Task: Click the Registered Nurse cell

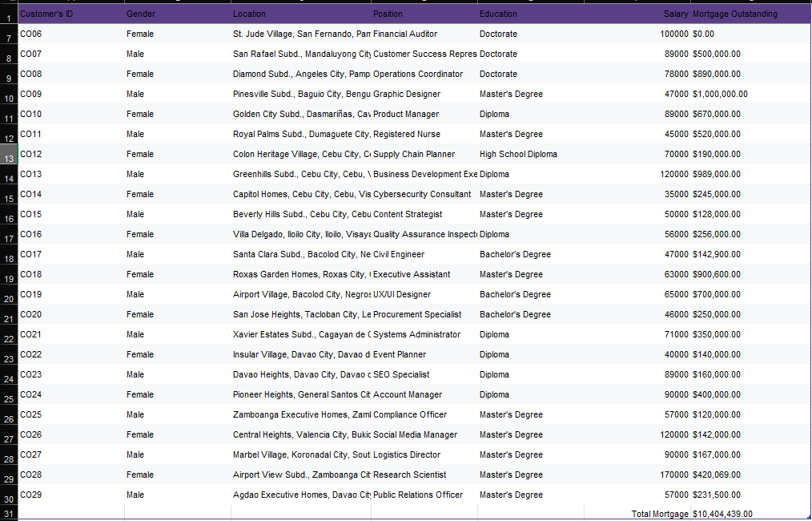Action: (x=424, y=135)
